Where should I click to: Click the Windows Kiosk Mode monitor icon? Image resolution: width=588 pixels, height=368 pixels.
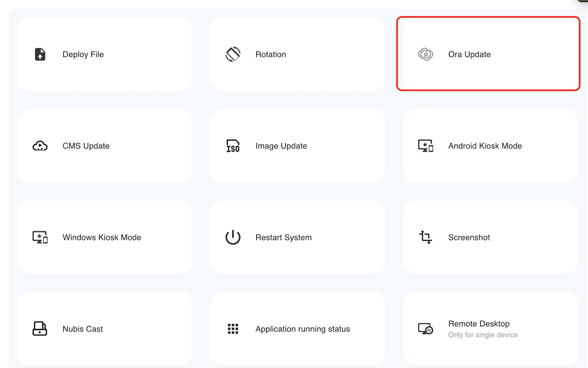point(40,237)
